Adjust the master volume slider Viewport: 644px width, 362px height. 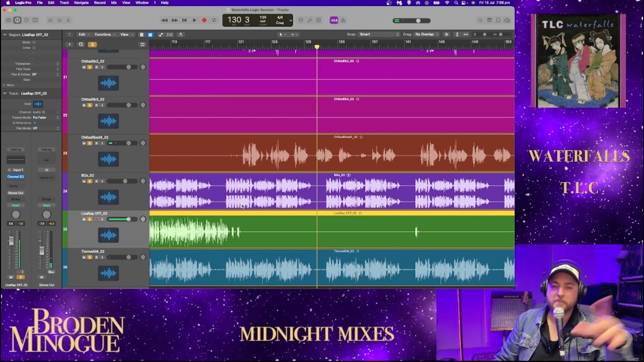(412, 21)
